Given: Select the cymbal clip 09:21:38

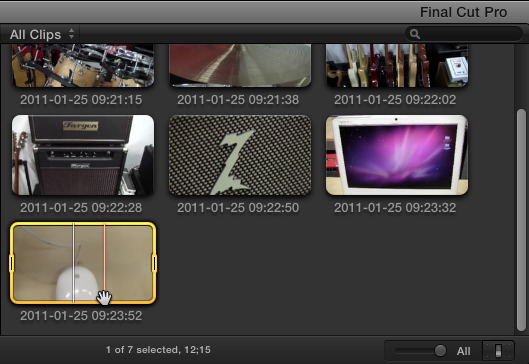Looking at the screenshot, I should click(240, 65).
